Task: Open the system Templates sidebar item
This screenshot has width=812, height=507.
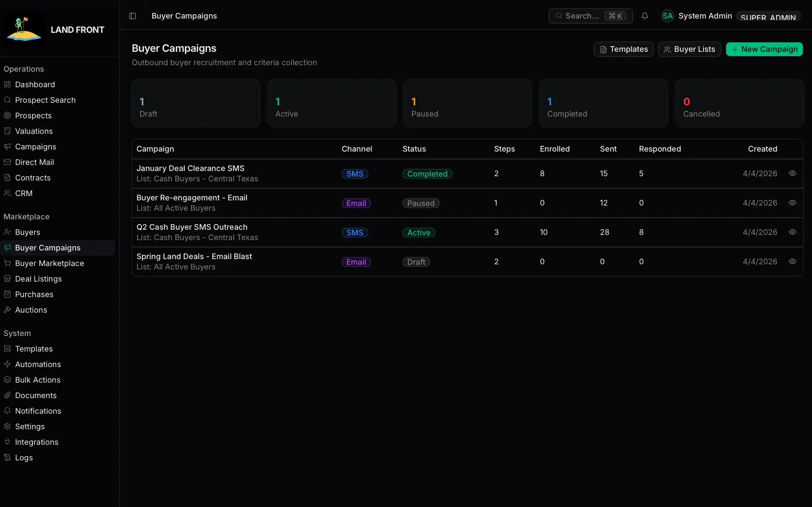Action: (x=57, y=349)
